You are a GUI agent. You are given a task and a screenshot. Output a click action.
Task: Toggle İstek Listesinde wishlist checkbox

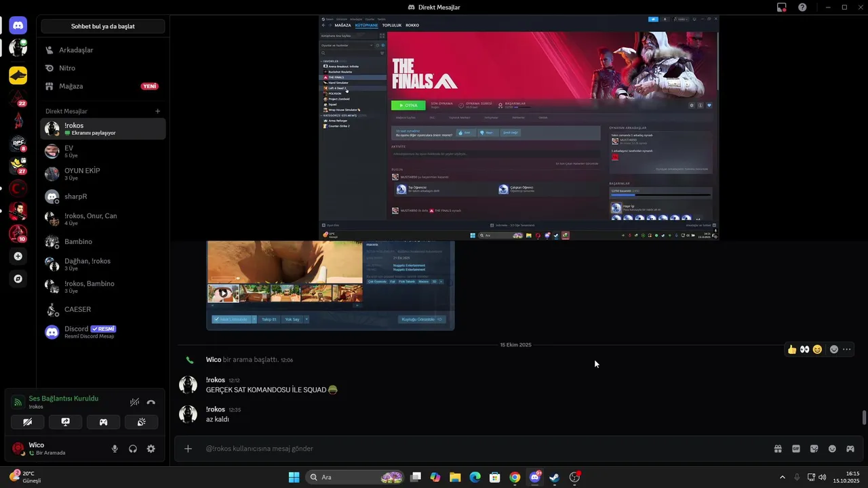(x=231, y=319)
